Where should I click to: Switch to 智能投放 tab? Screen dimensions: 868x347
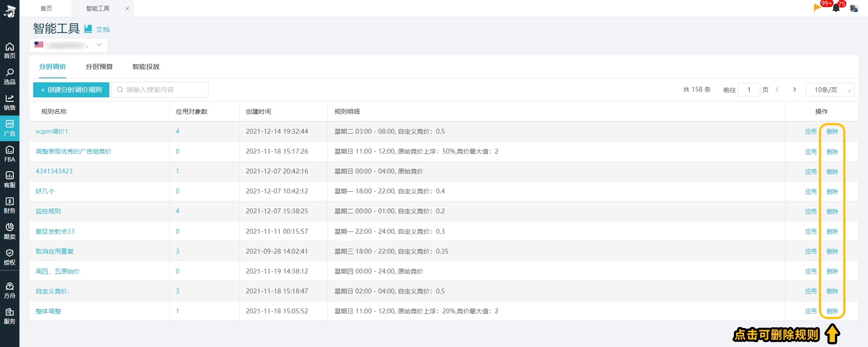click(146, 67)
